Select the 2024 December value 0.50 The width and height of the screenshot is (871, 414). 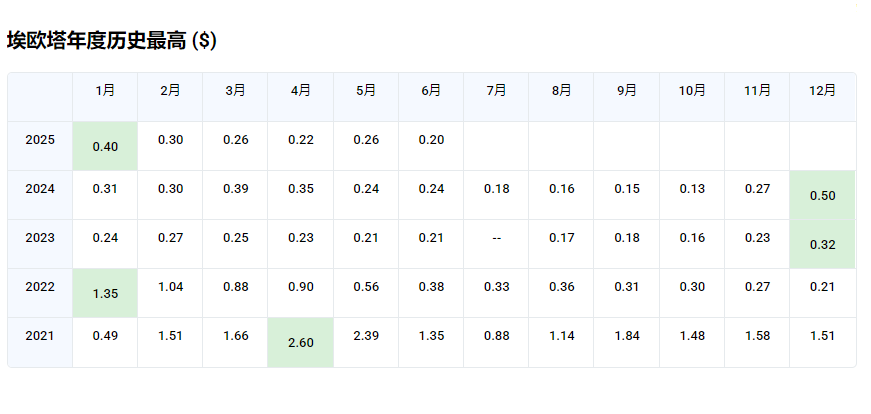[822, 196]
